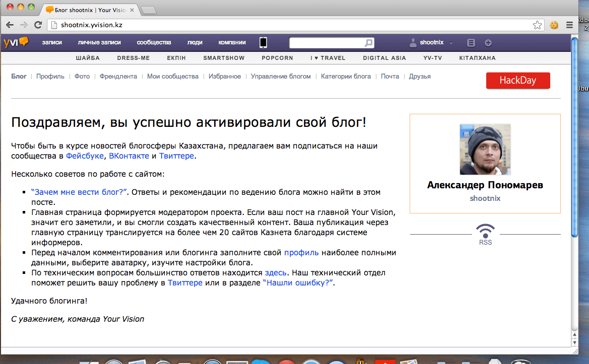The image size is (589, 364).
Task: Reload the page with the refresh icon
Action: pyautogui.click(x=38, y=25)
